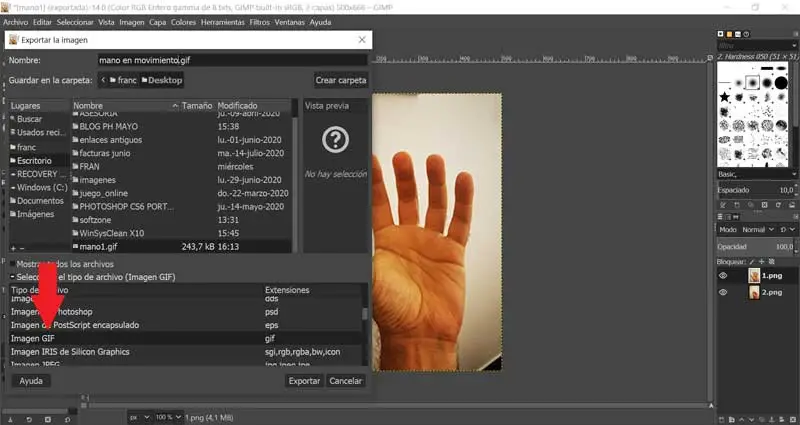
Task: Switch the blend mode group next to Normal
Action: [787, 230]
